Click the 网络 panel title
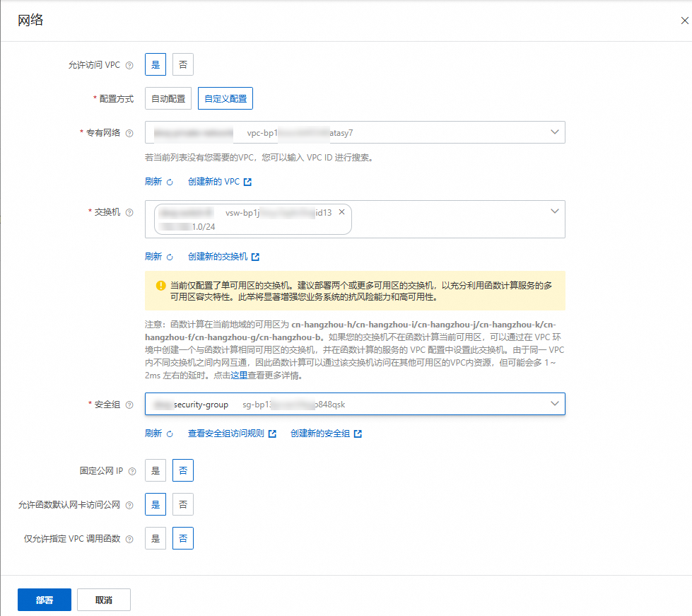692x616 pixels. coord(30,20)
